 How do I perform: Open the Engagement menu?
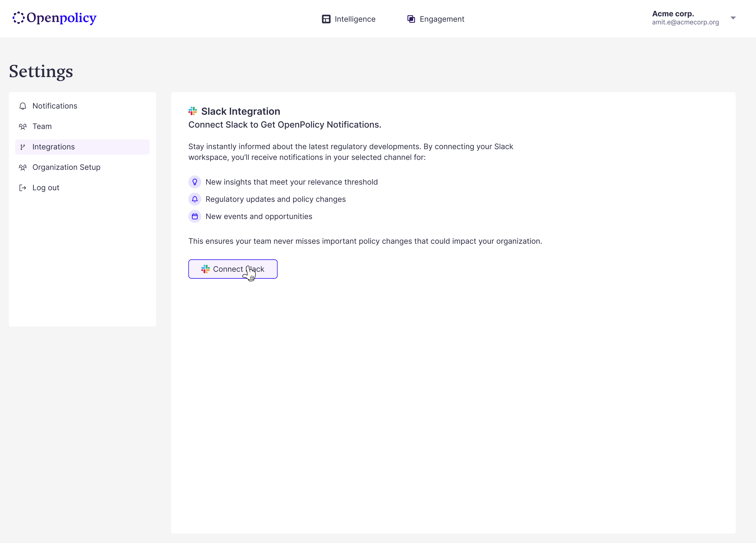click(x=442, y=19)
